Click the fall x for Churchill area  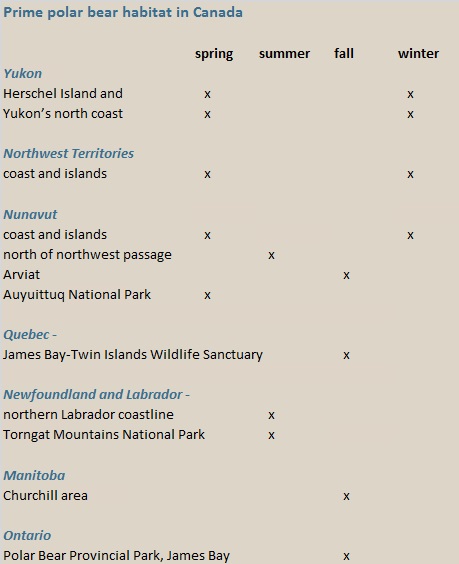(x=346, y=496)
